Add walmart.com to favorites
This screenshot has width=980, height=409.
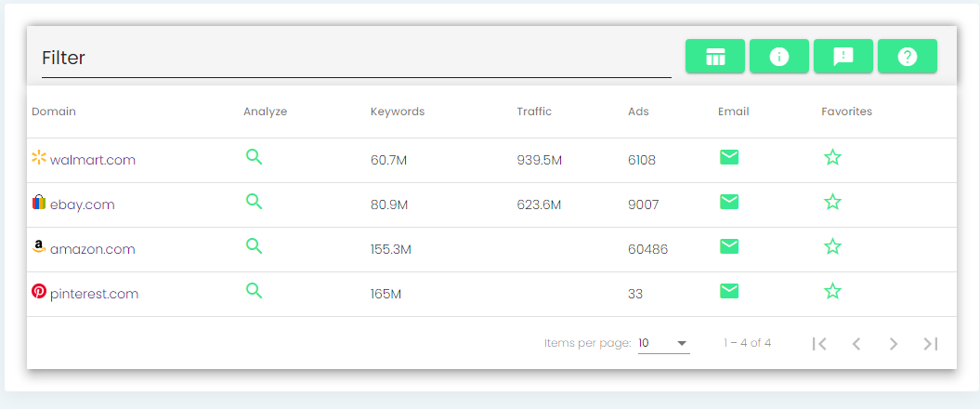click(x=832, y=157)
